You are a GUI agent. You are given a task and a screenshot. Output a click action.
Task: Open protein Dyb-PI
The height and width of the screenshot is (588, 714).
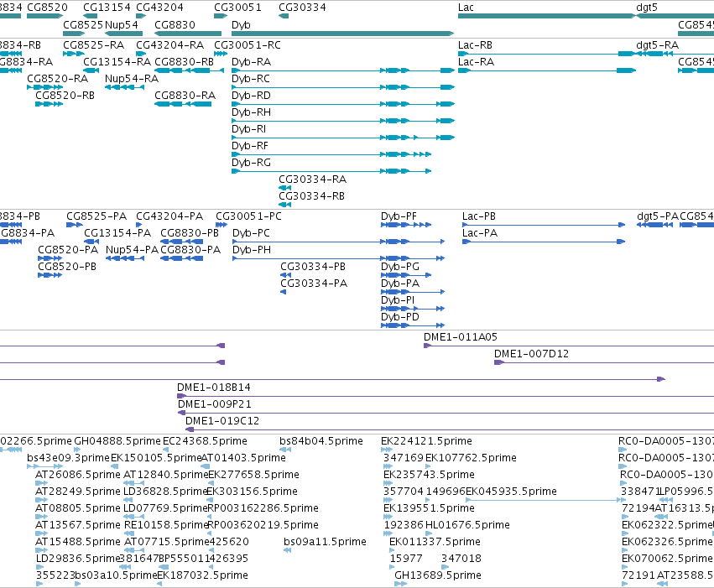coord(398,300)
